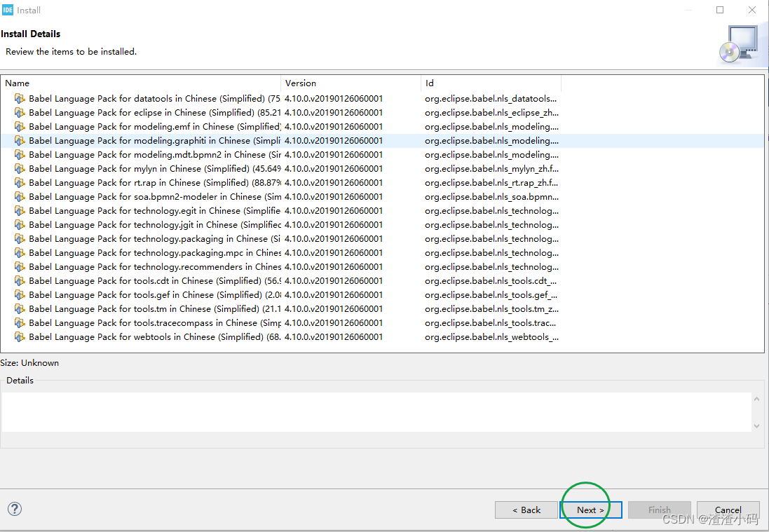Image resolution: width=769 pixels, height=532 pixels.
Task: Select Babel Language Pack for technology.egit row
Action: 383,211
